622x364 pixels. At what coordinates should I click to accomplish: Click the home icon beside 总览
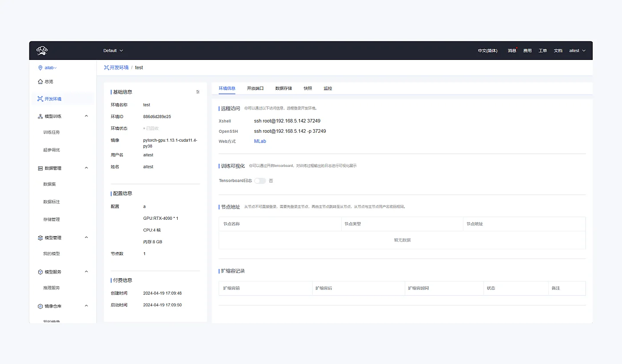[40, 82]
